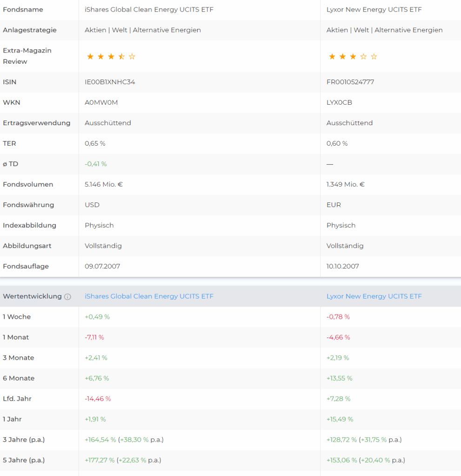This screenshot has width=461, height=476.
Task: Click the iShares WKN A0MW0M
Action: click(x=101, y=102)
